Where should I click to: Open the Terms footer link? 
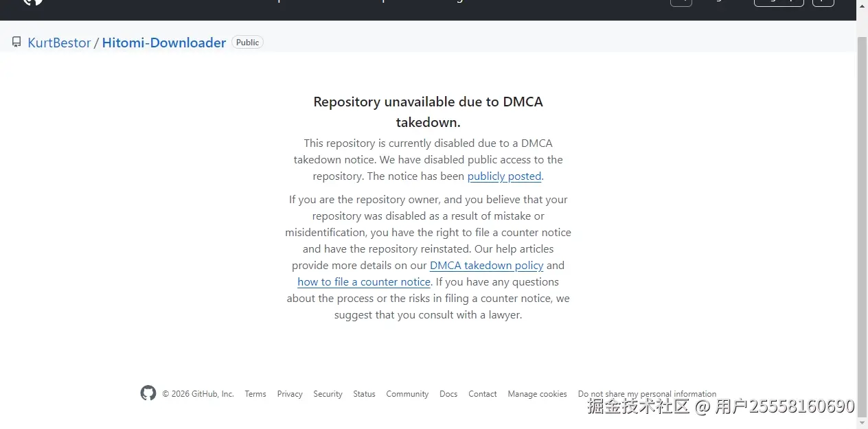255,394
